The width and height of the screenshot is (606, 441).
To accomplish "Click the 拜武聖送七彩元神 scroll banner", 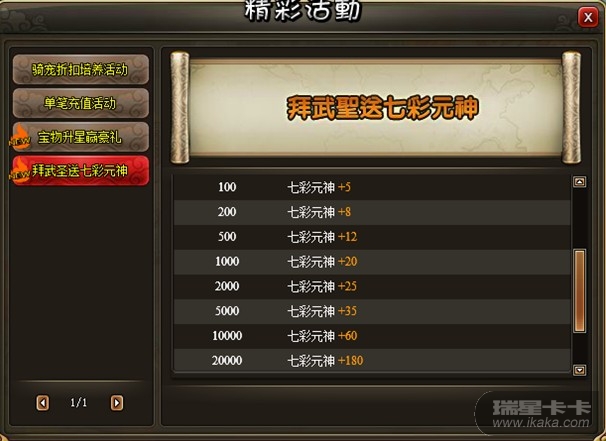I will click(375, 108).
